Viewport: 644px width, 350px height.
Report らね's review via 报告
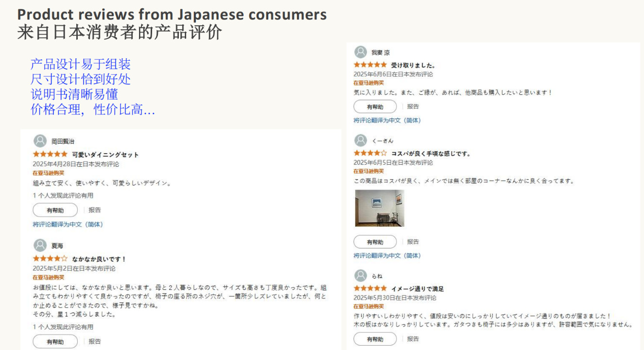point(413,339)
